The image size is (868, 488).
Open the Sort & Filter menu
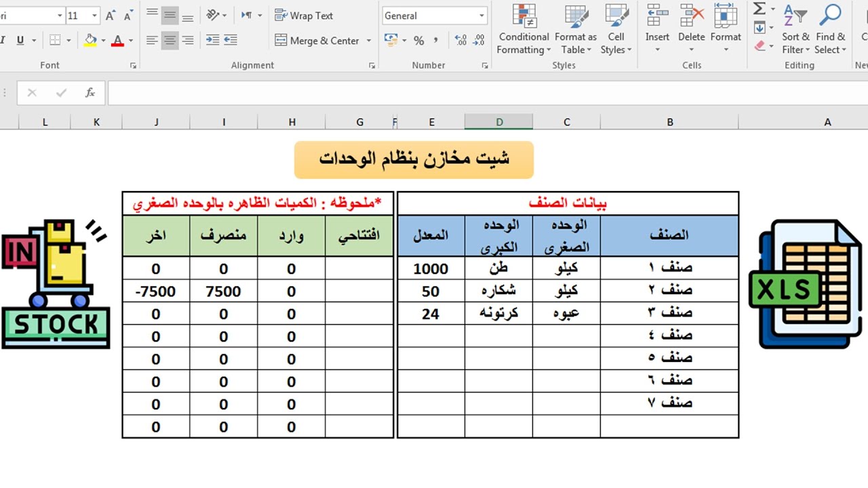pyautogui.click(x=795, y=30)
